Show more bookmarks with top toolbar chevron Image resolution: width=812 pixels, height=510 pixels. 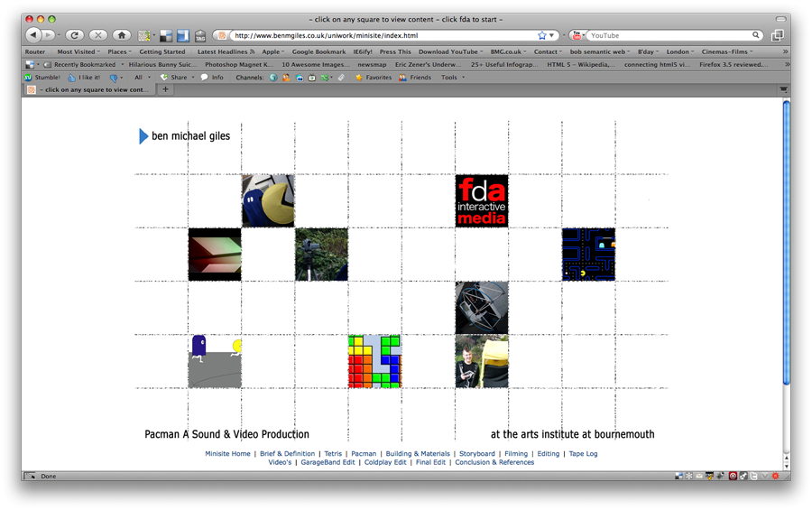pos(785,51)
